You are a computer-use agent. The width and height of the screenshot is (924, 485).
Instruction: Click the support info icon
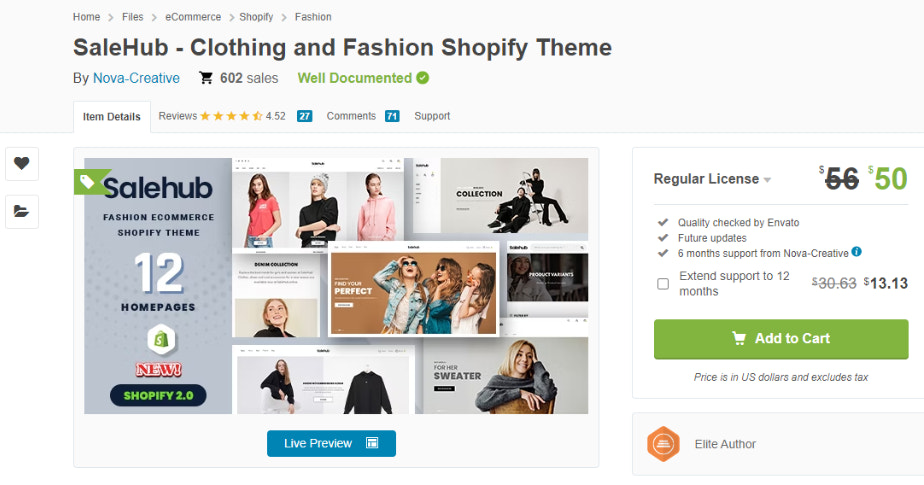857,253
